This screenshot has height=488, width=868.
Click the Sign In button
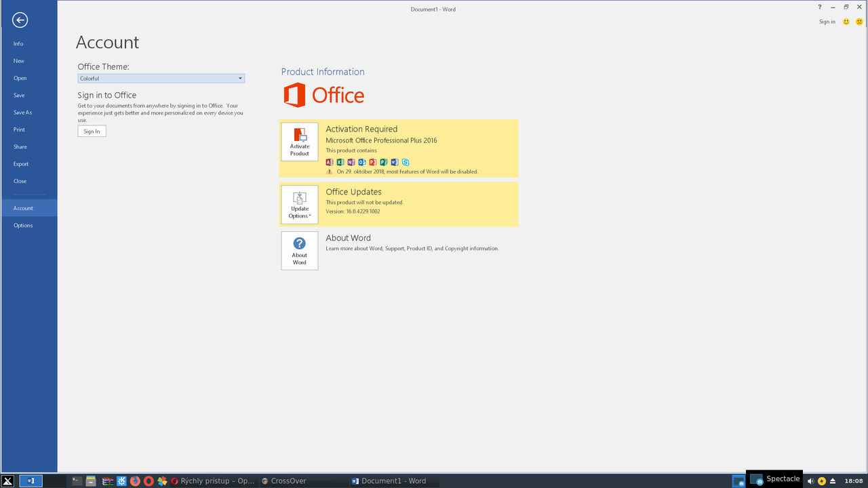pos(92,131)
